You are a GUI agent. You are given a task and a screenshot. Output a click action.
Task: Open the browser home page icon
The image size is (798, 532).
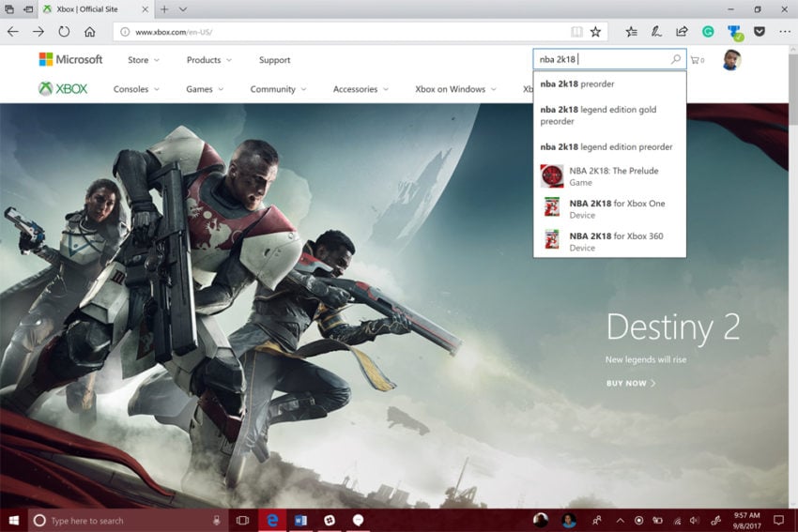click(x=89, y=32)
